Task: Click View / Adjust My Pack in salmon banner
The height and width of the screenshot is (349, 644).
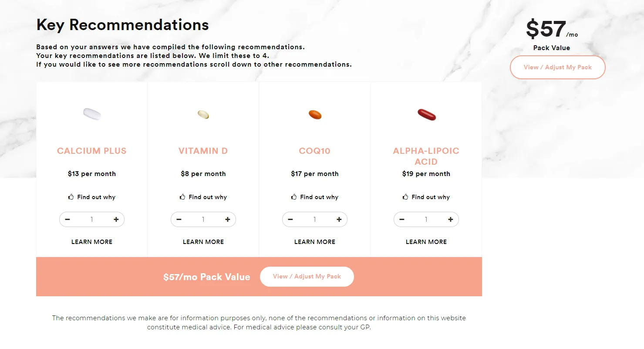Action: click(x=307, y=277)
